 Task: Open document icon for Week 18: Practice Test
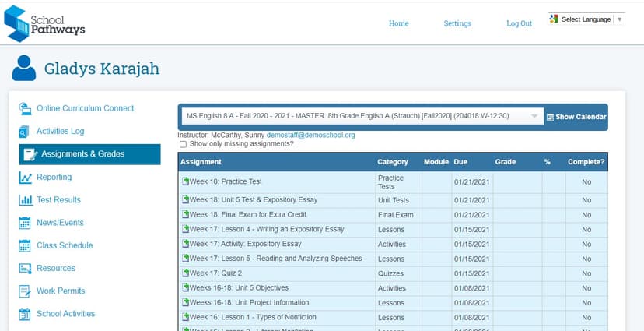[185, 181]
